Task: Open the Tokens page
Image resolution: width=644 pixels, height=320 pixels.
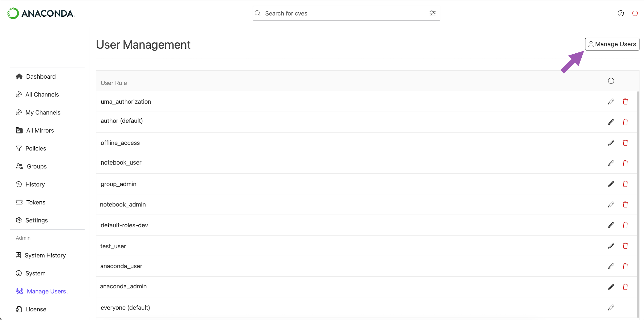Action: pyautogui.click(x=36, y=202)
